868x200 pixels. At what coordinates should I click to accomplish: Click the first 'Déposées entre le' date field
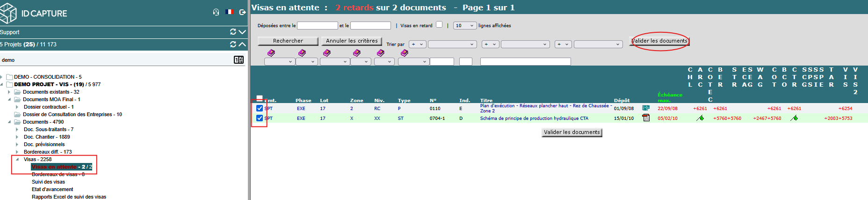pos(317,26)
